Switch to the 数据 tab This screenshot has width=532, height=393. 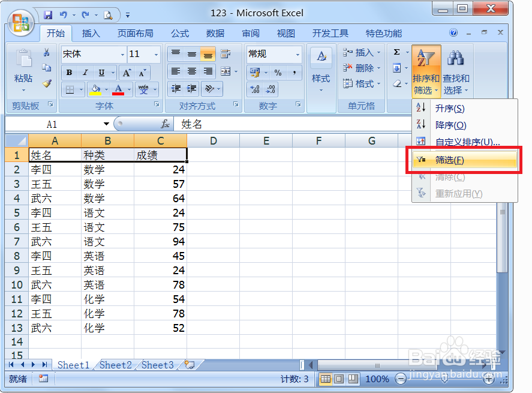pyautogui.click(x=215, y=33)
